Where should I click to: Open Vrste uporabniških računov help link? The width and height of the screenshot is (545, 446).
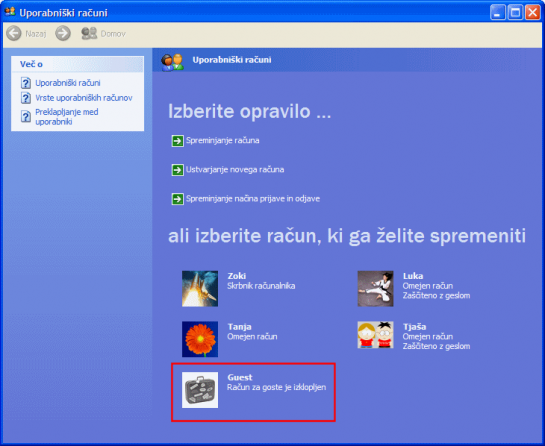click(84, 98)
